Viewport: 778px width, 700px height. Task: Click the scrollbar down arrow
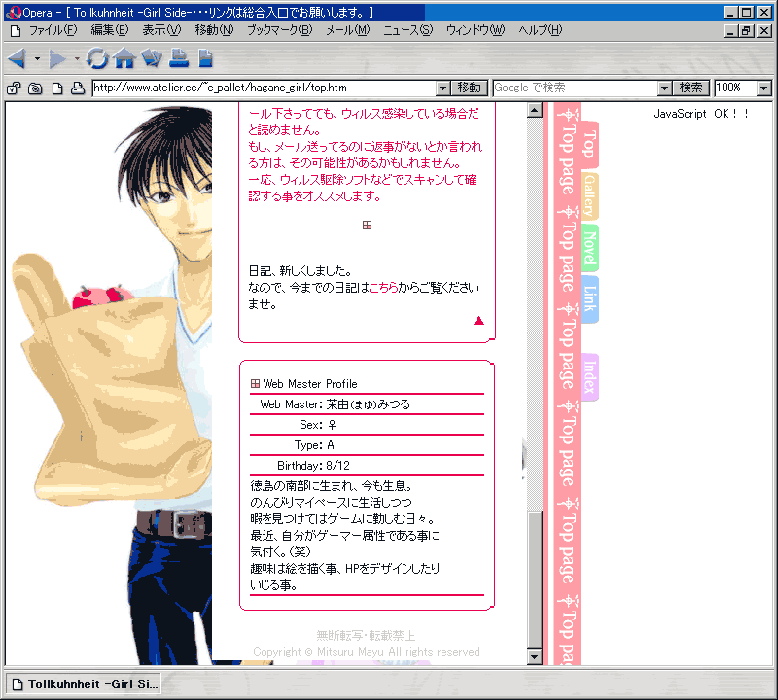[534, 657]
